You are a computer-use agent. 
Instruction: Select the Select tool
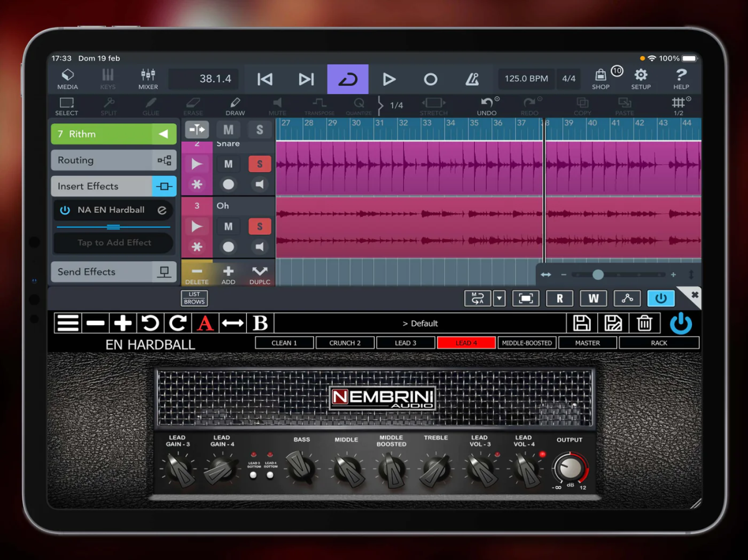click(x=67, y=106)
